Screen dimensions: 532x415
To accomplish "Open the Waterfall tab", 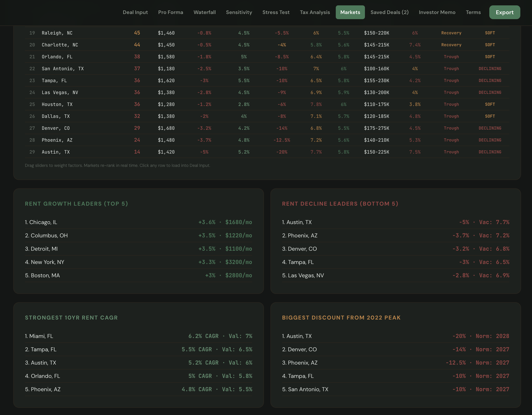I will tap(205, 12).
